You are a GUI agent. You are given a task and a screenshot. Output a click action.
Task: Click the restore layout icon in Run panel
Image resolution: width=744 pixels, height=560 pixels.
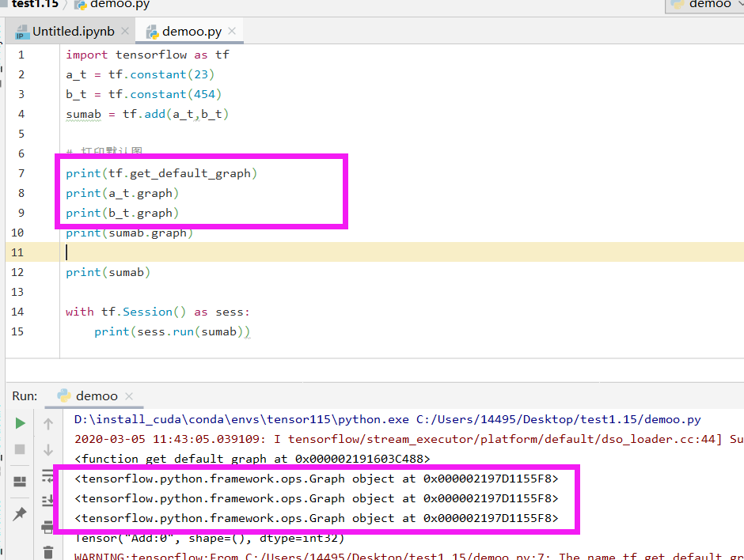click(20, 482)
